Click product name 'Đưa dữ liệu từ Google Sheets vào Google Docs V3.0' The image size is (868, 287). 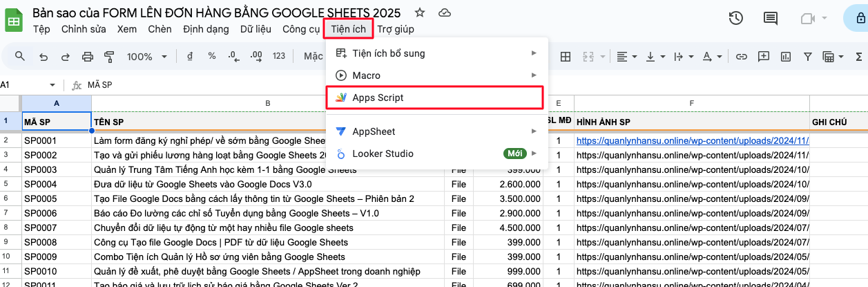(x=202, y=184)
